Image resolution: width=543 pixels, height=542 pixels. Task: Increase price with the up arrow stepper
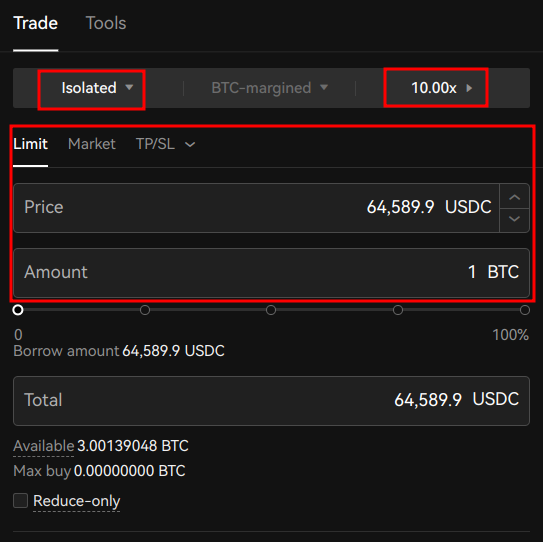coord(515,197)
